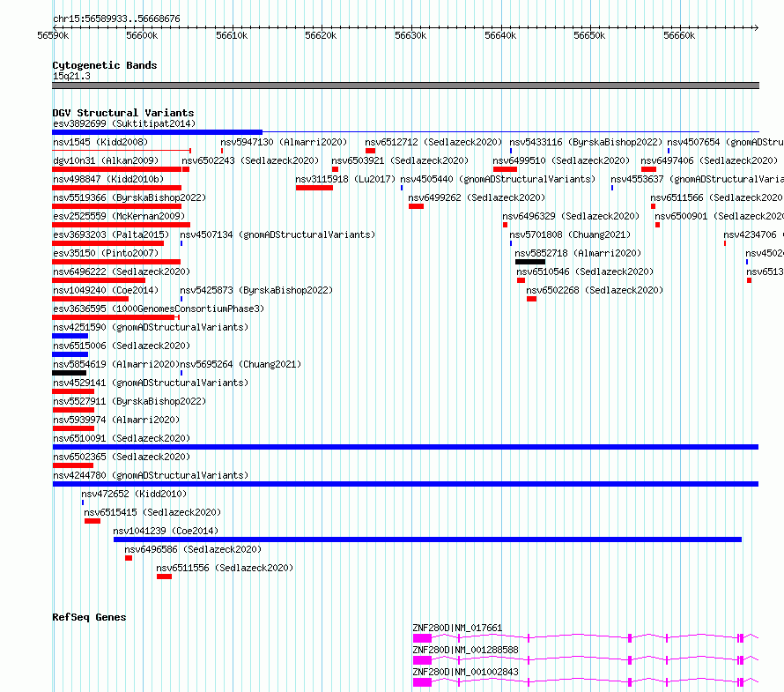Select esv3693203 (Palta2015) variant
The image size is (784, 692).
pyautogui.click(x=111, y=234)
